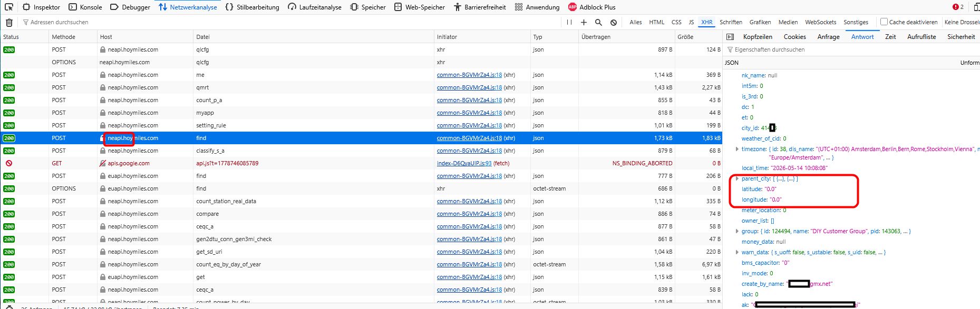Screen dimensions: 980x309
Task: Click lock icon in the myapp row
Action: [103, 113]
